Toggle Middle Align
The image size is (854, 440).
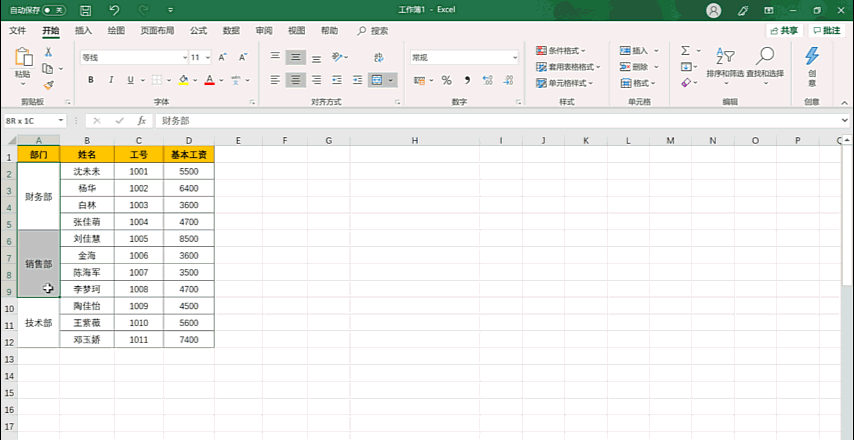coord(296,57)
